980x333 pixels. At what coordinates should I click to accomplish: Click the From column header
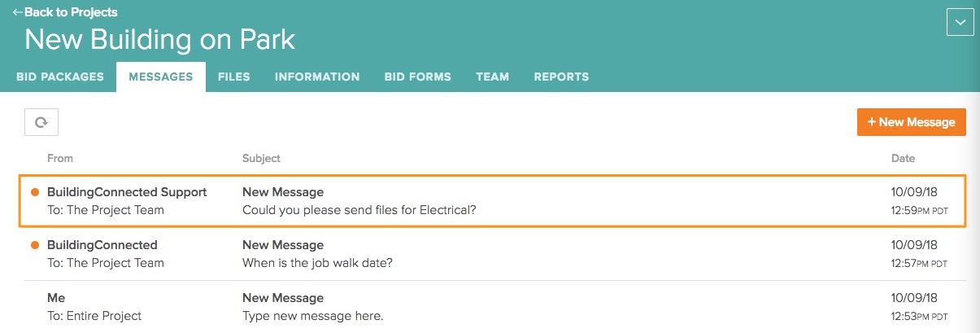pos(60,158)
